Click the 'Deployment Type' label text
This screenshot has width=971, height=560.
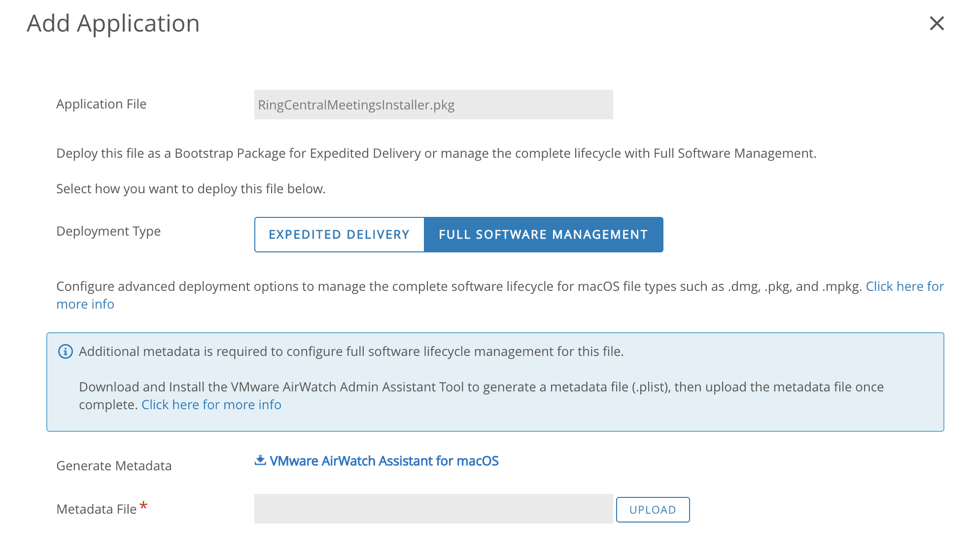(x=108, y=231)
